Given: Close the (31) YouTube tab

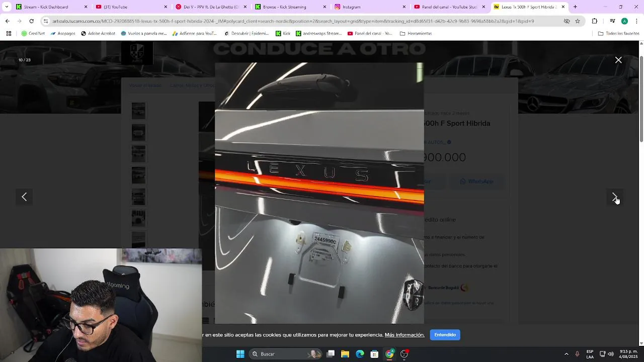Looking at the screenshot, I should pyautogui.click(x=166, y=7).
